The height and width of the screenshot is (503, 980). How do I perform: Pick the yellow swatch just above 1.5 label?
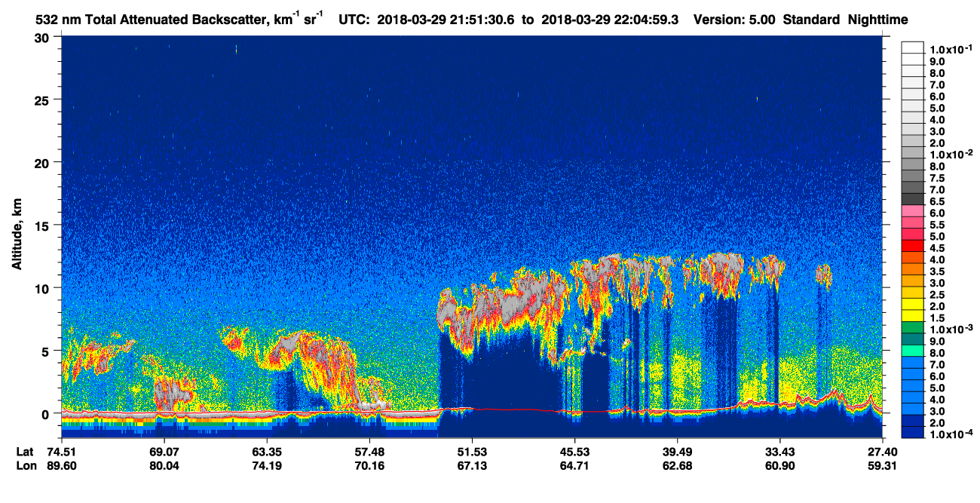pos(912,314)
